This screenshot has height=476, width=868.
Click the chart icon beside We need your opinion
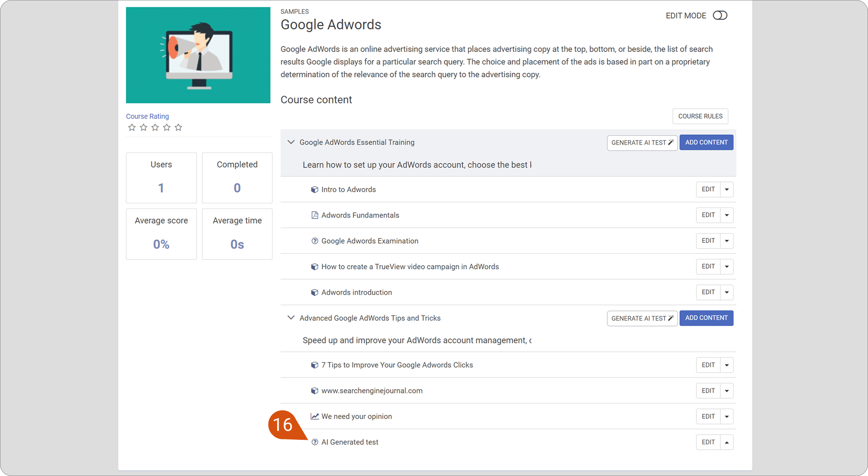click(x=314, y=416)
